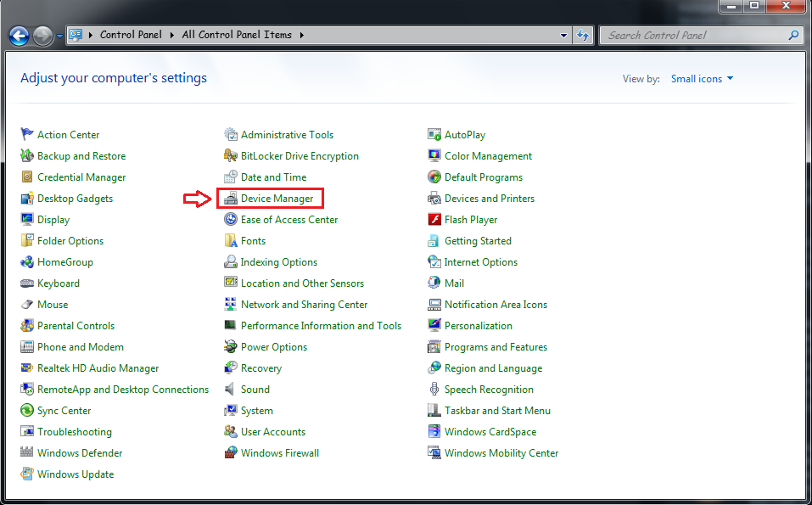This screenshot has width=812, height=505.
Task: Expand the arrow after Control Panel breadcrumb
Action: tap(172, 35)
